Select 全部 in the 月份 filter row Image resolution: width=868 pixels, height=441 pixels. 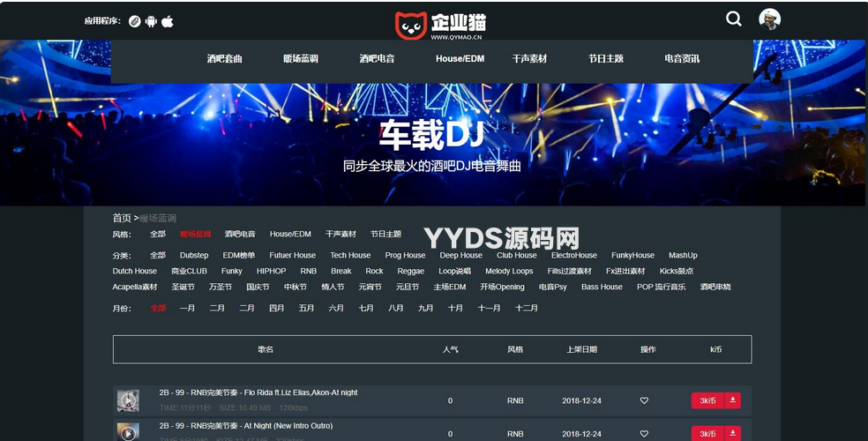(158, 308)
